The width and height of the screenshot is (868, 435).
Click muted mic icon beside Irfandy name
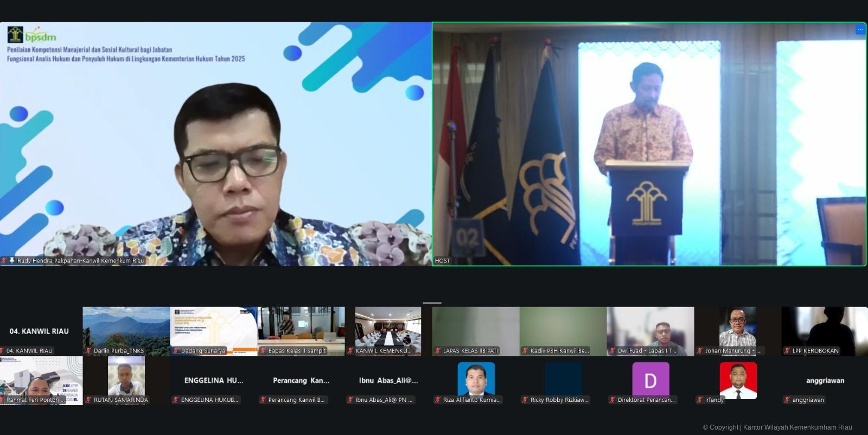700,400
